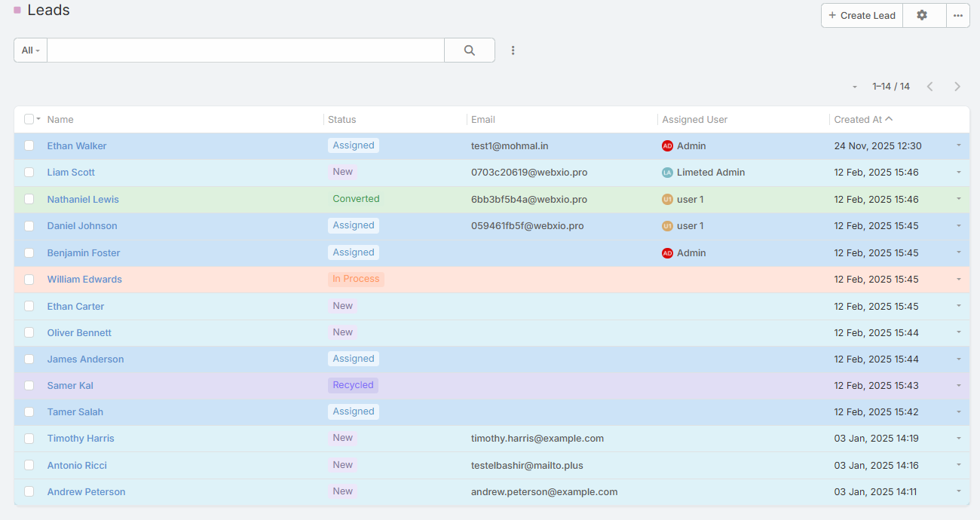Sort by the Status column header
This screenshot has width=980, height=520.
click(341, 119)
